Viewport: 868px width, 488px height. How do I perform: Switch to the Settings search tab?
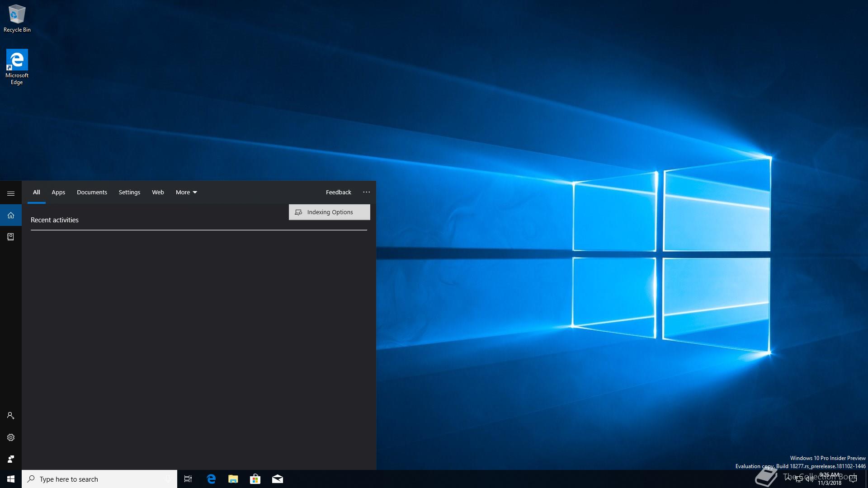coord(129,192)
